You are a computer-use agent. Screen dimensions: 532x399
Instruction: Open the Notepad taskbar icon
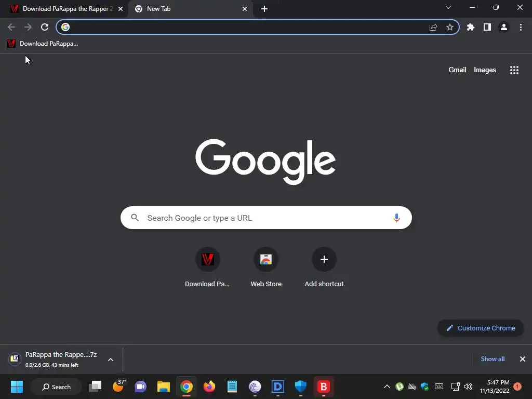tap(232, 387)
